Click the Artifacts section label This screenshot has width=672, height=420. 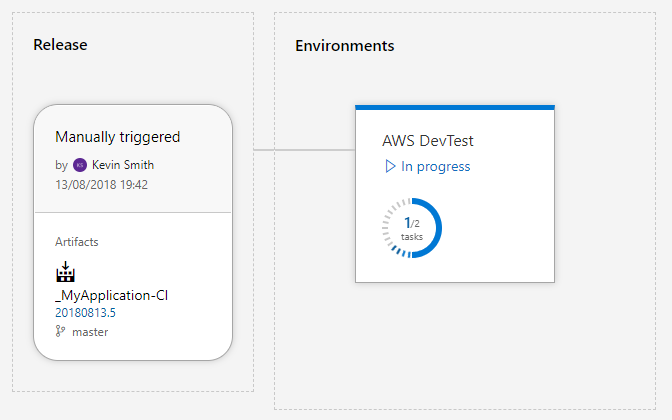(76, 242)
